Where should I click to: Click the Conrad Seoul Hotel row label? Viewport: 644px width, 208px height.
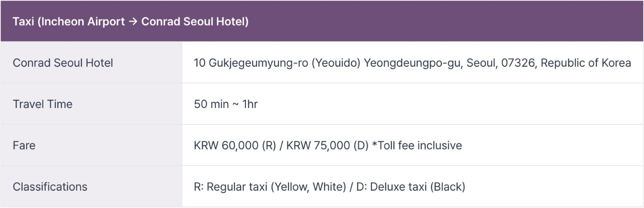[63, 63]
